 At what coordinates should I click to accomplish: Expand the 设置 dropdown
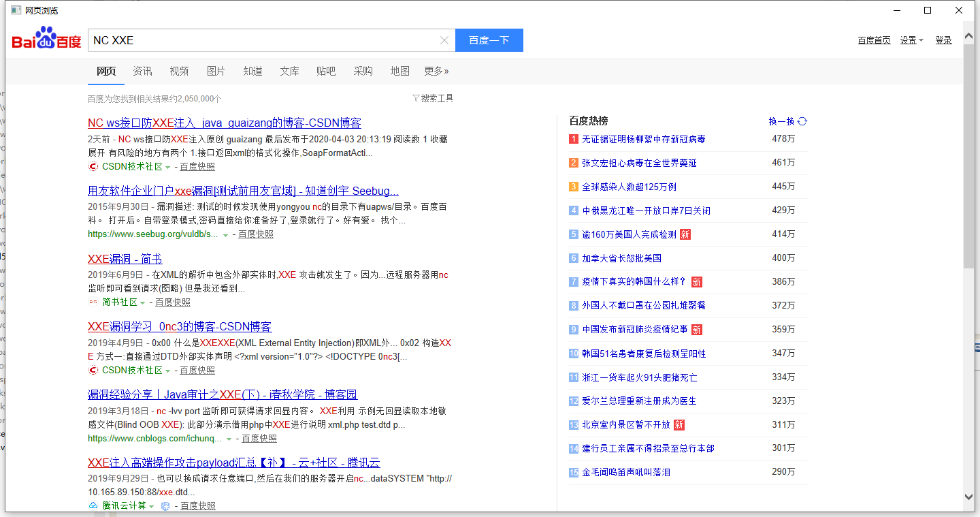(911, 40)
